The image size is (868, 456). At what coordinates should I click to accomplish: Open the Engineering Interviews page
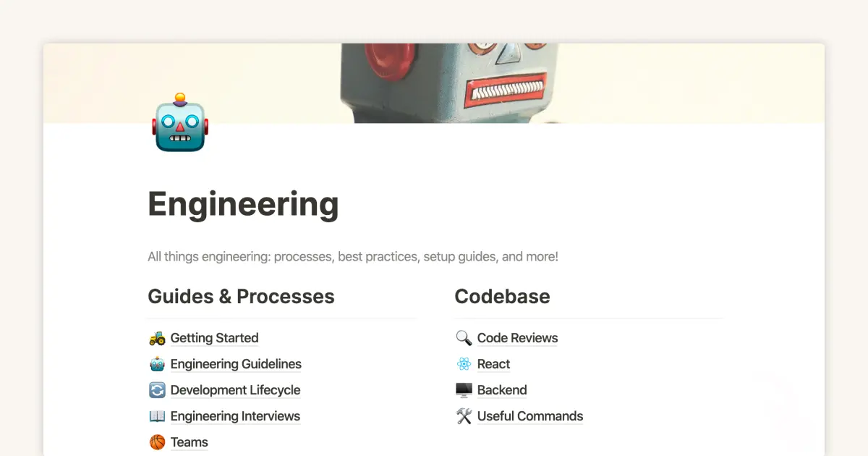pyautogui.click(x=235, y=416)
